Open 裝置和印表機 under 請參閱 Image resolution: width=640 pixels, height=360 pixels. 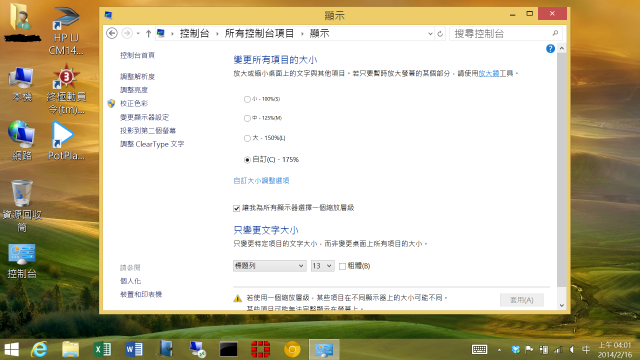coord(141,294)
